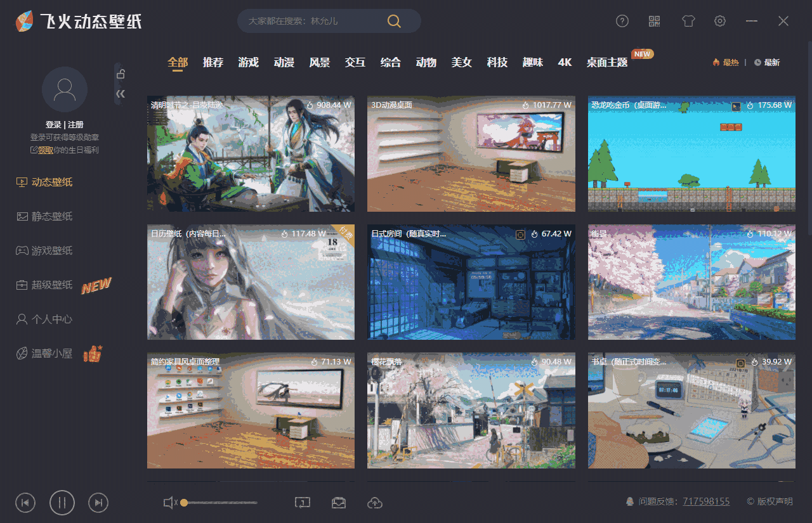This screenshot has width=812, height=523.
Task: Open 游戏壁纸 in sidebar
Action: [44, 250]
